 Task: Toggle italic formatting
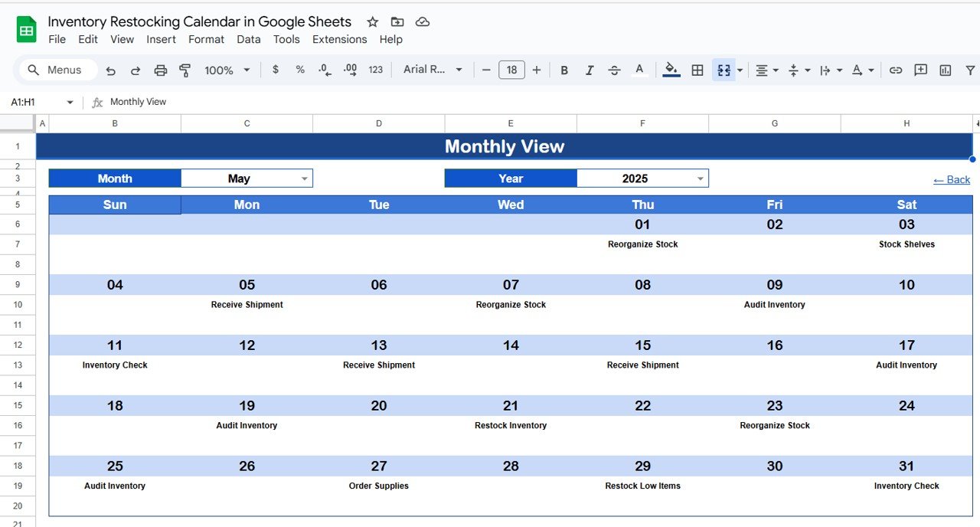click(x=590, y=70)
